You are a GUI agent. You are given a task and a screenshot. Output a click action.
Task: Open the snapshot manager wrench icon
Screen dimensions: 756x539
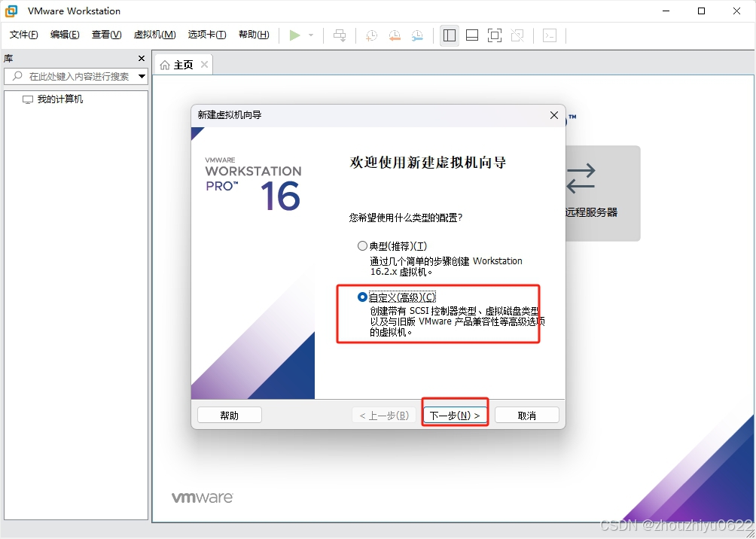click(418, 35)
